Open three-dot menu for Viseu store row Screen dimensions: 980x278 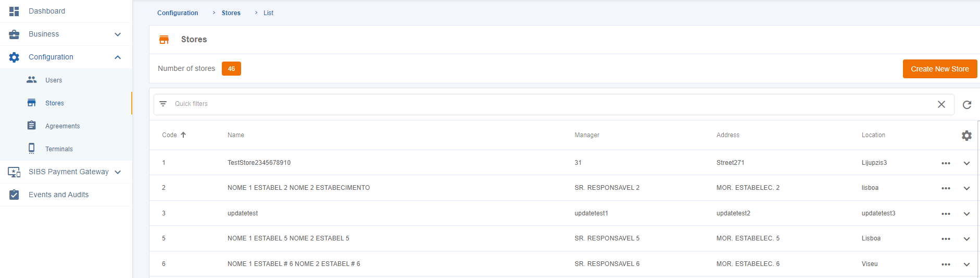pyautogui.click(x=946, y=264)
